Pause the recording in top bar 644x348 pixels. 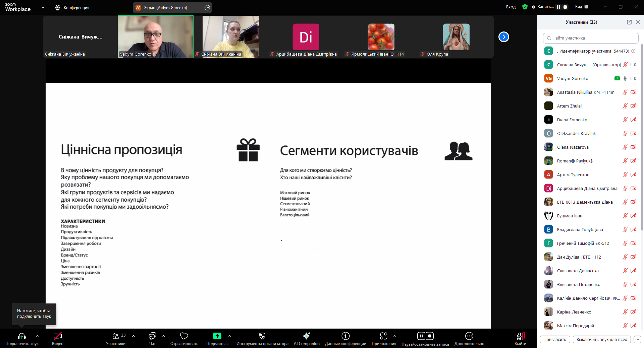point(558,7)
